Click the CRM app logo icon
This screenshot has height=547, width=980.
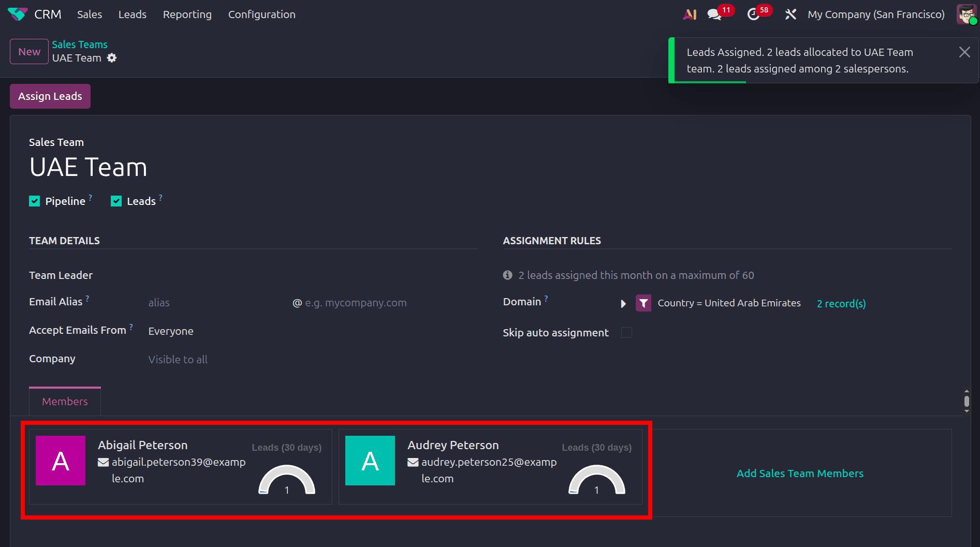[x=17, y=14]
